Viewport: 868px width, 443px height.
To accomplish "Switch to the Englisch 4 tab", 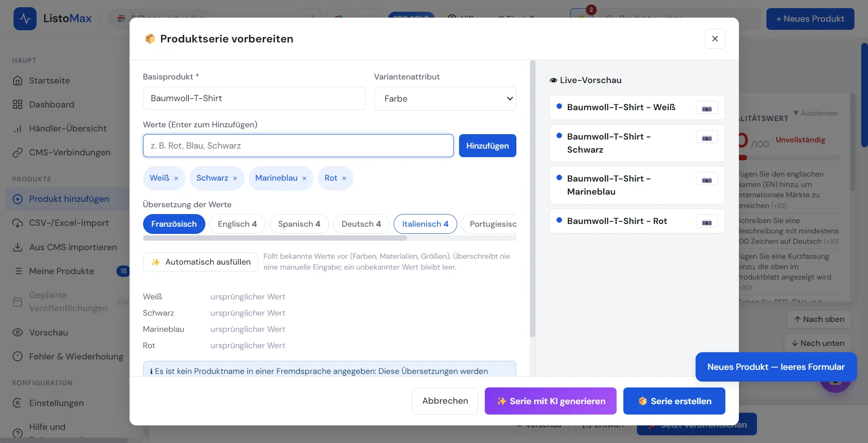I will pos(237,224).
